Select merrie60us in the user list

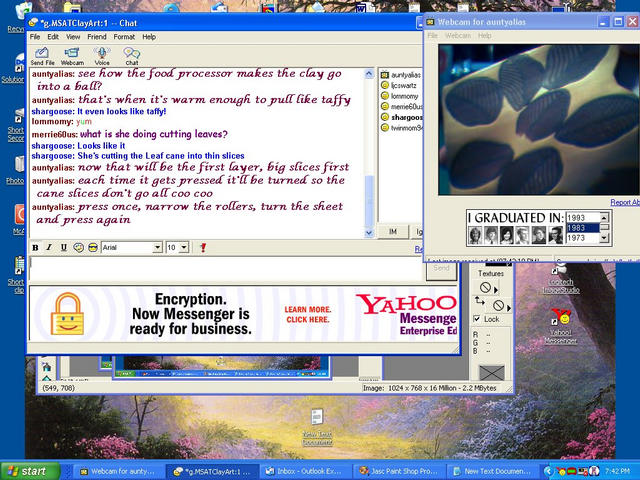pos(401,107)
